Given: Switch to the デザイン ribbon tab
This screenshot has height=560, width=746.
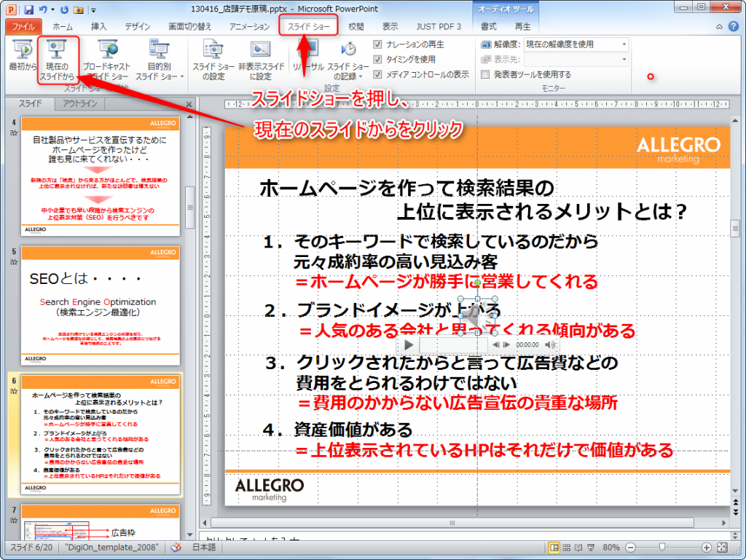Looking at the screenshot, I should pyautogui.click(x=138, y=27).
